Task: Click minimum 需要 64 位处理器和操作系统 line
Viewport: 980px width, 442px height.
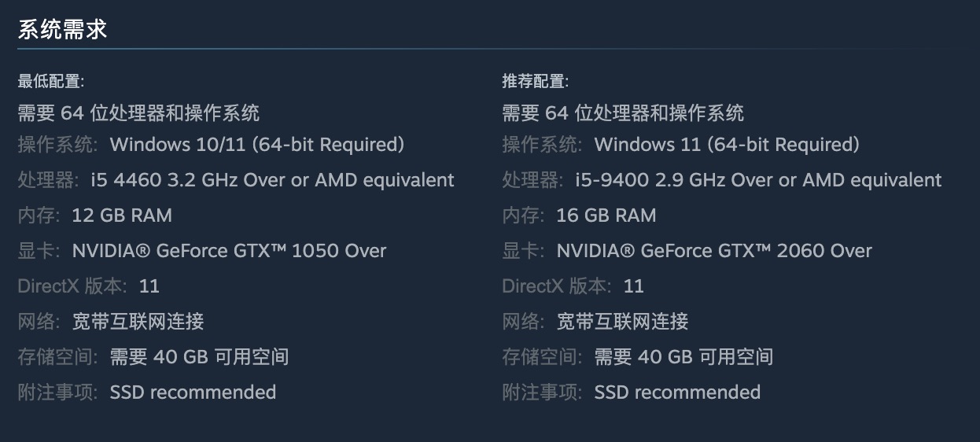Action: [138, 113]
